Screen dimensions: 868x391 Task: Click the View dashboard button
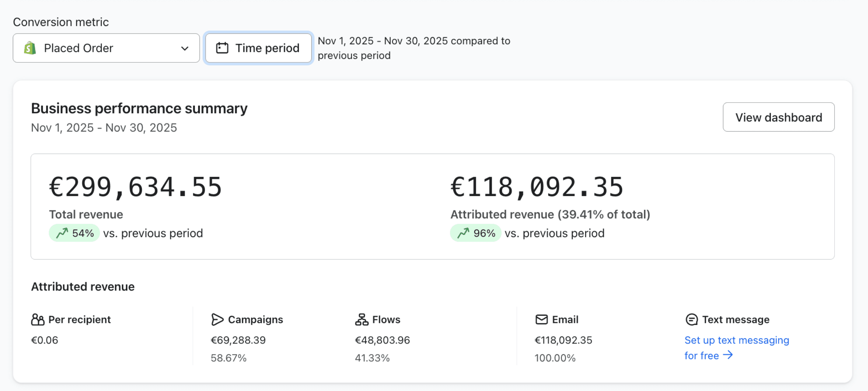coord(778,117)
